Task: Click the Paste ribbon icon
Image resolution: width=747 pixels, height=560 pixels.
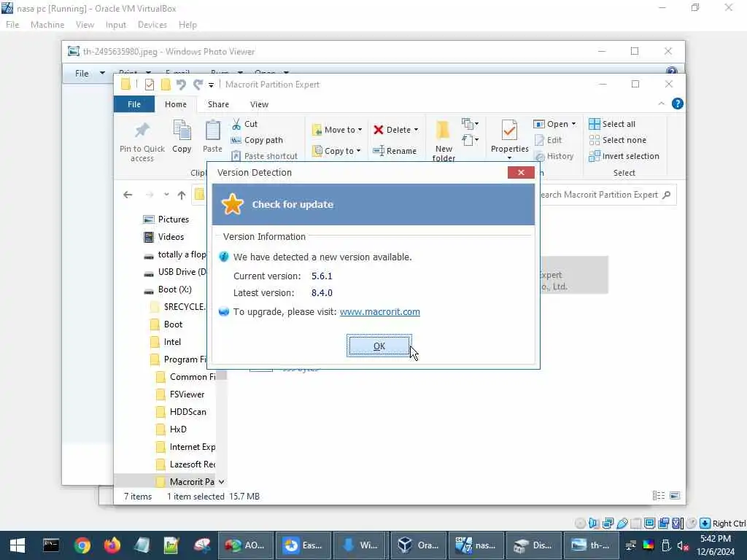Action: pyautogui.click(x=212, y=137)
